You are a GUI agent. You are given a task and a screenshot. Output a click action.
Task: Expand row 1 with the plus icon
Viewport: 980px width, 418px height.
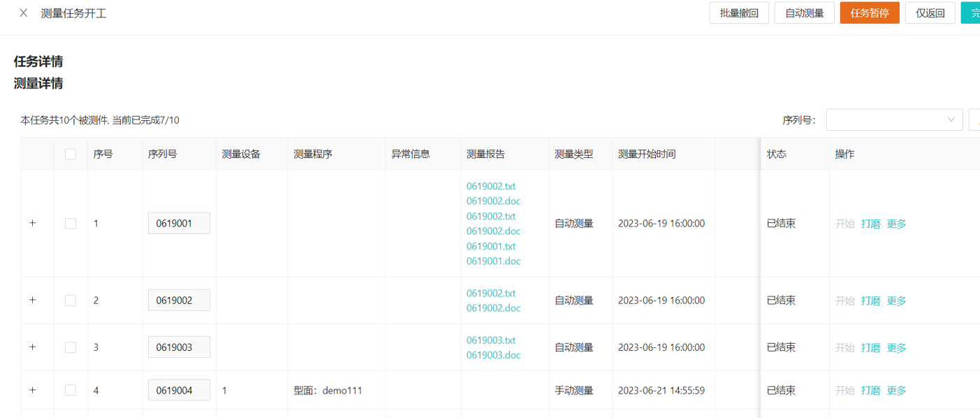pos(32,224)
